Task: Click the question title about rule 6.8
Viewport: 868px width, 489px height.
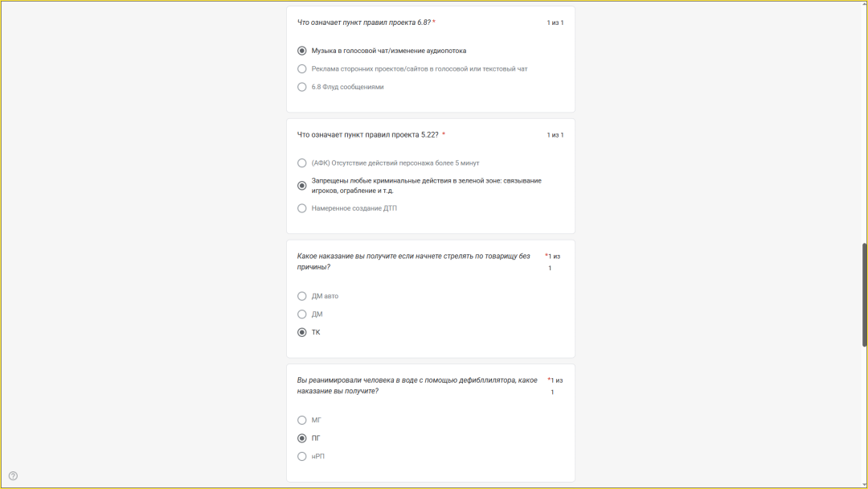Action: 363,23
